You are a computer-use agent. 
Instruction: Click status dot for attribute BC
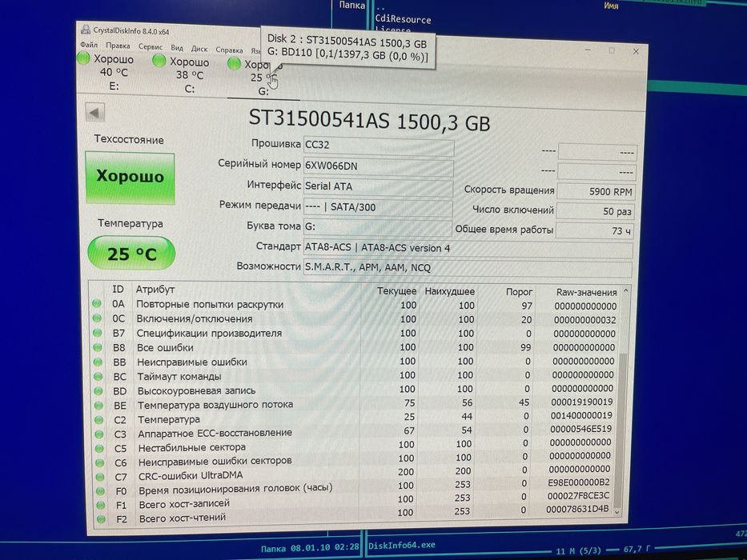pos(98,376)
